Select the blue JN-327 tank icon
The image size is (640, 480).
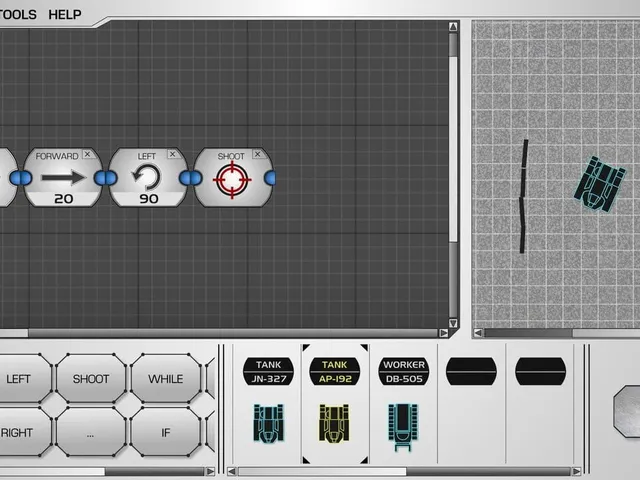(x=268, y=423)
